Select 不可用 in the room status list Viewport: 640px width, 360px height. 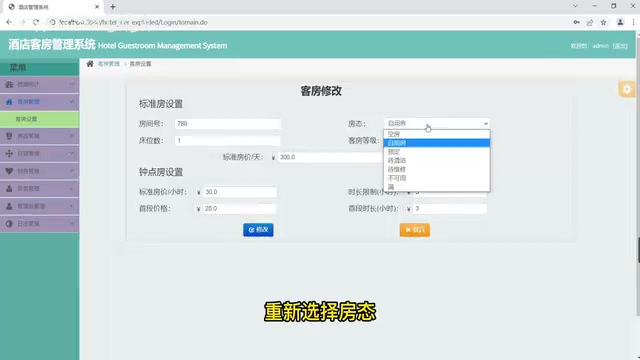pyautogui.click(x=436, y=178)
